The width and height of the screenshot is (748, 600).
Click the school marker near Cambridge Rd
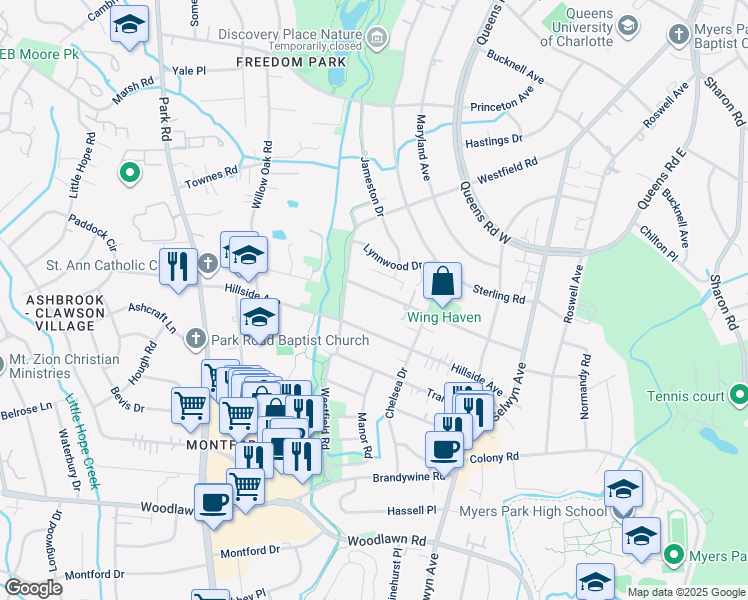click(129, 26)
